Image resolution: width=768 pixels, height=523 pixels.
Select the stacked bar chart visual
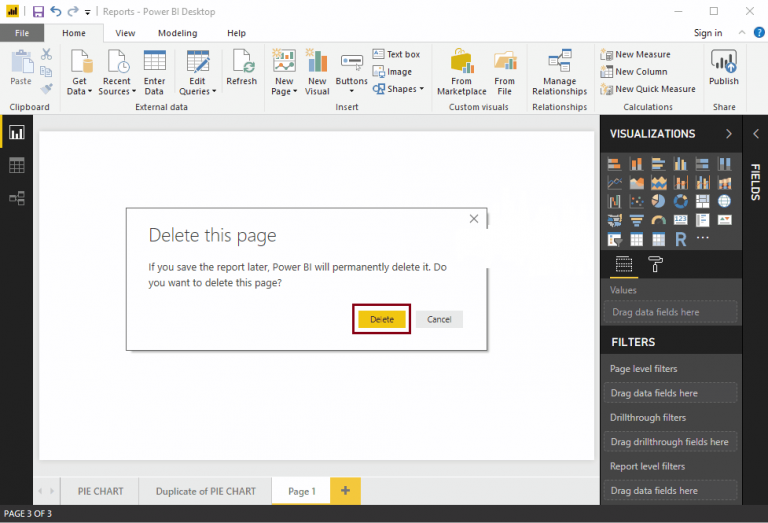(x=614, y=164)
